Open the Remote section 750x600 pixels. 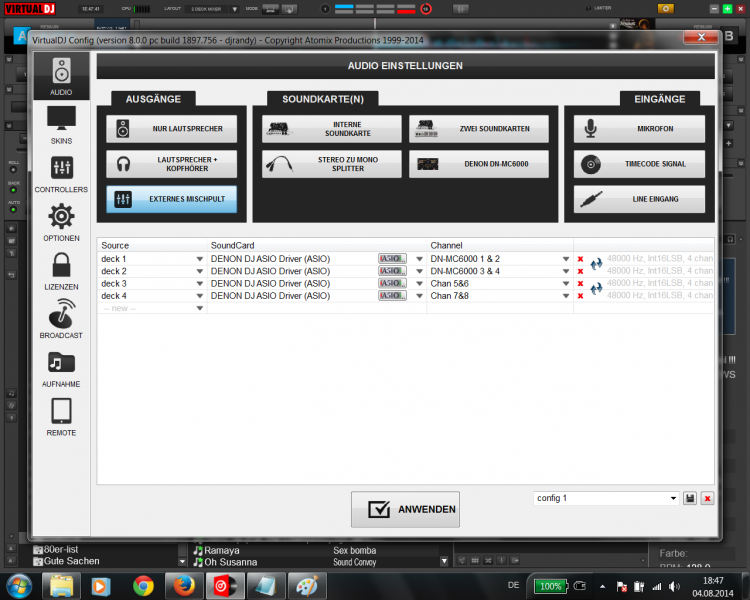click(61, 417)
